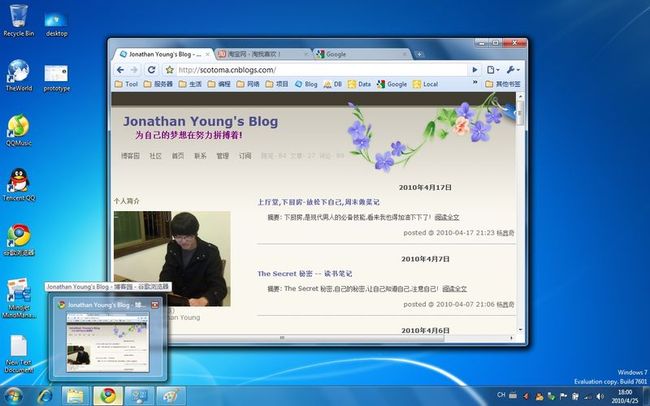Open the Google bookmark in bookmarks bar
650x406 pixels.
[x=392, y=84]
